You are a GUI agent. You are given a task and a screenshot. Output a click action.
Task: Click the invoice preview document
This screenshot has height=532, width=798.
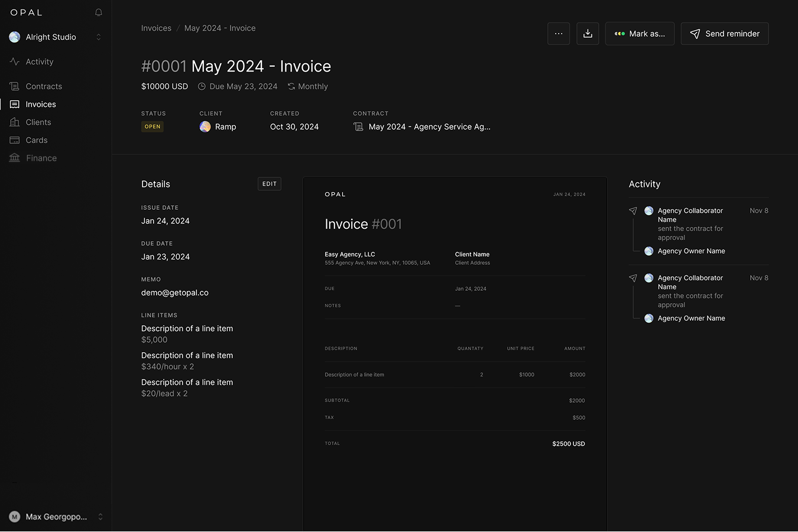coord(455,353)
